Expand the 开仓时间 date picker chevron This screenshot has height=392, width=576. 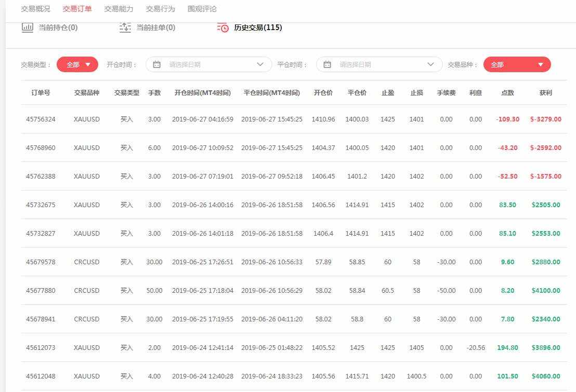(x=260, y=64)
